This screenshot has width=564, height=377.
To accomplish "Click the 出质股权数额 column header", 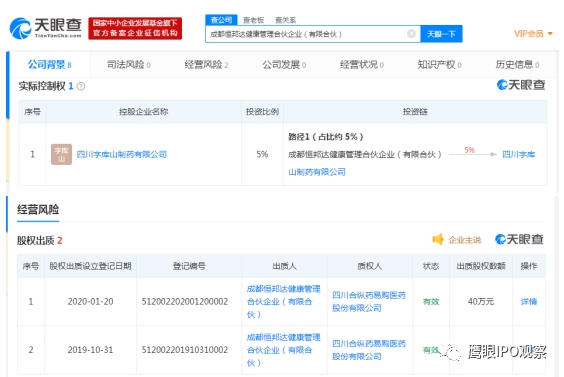I will (481, 266).
